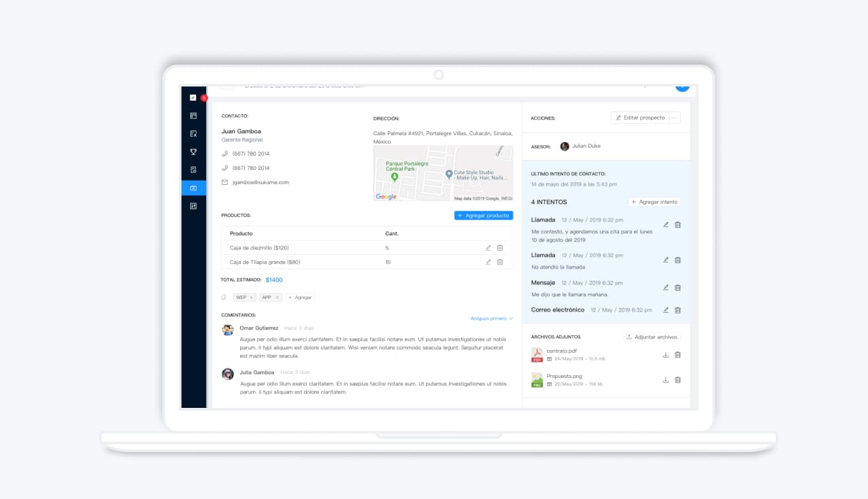Open the document report icon in sidebar
The height and width of the screenshot is (499, 868).
(x=193, y=170)
